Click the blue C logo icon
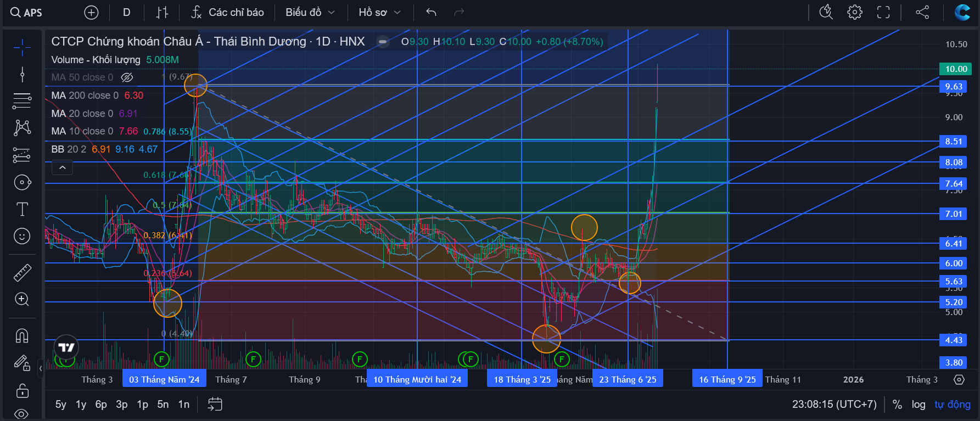Viewport: 980px width, 421px height. (x=962, y=12)
